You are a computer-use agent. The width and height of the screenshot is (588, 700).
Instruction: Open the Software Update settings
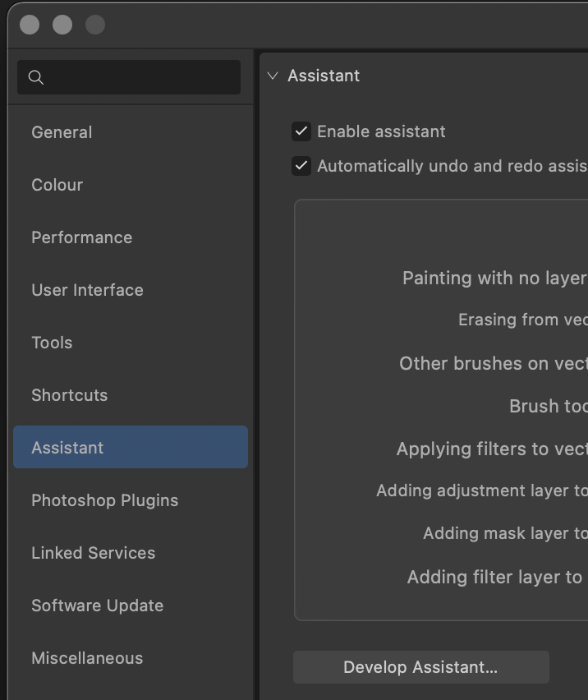pos(97,606)
